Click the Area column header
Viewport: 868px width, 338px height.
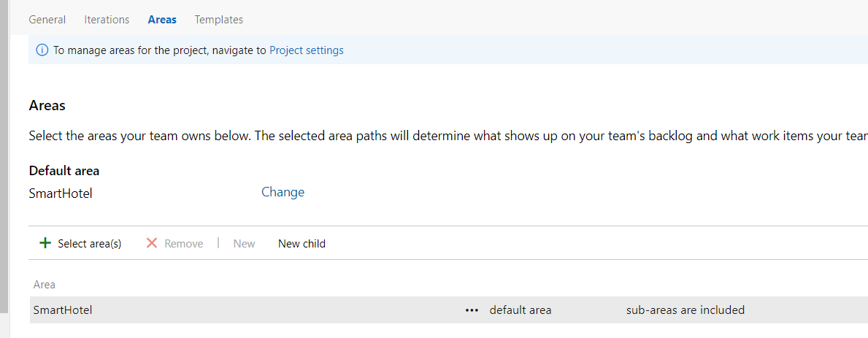(45, 284)
